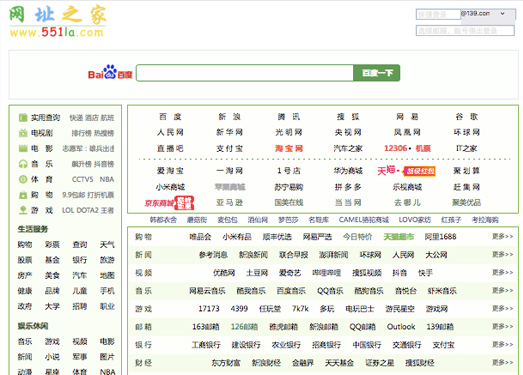Screen dimensions: 523x375
Task: Expand 更多>> in the 音乐 row
Action: point(502,291)
